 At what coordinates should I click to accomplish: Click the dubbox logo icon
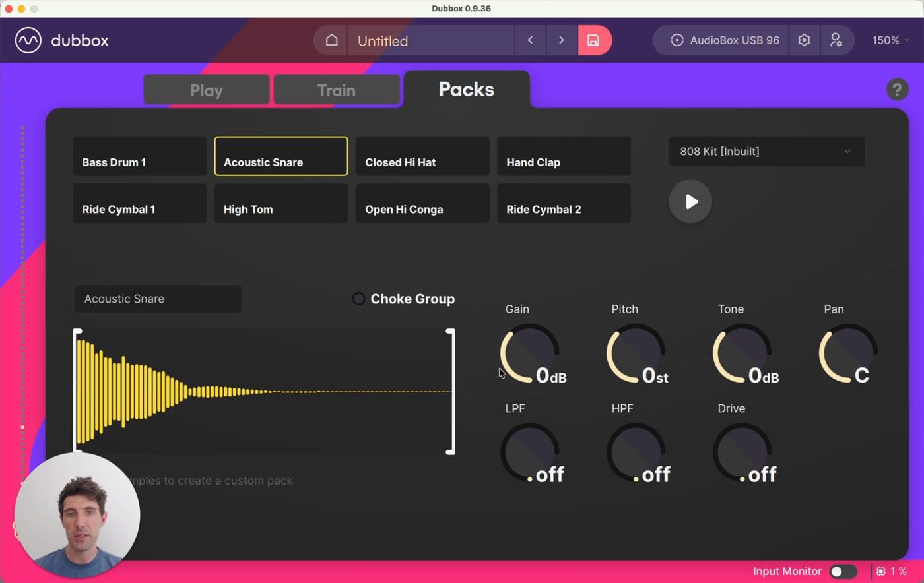28,40
